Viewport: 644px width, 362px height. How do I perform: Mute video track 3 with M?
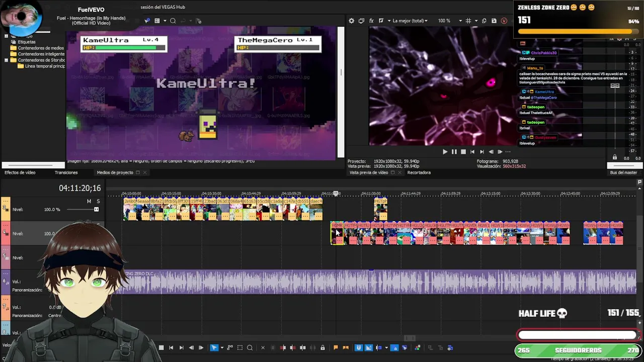(x=89, y=201)
